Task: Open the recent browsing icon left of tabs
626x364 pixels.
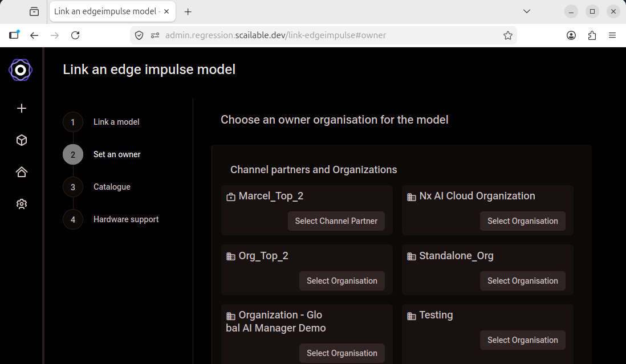Action: tap(34, 11)
